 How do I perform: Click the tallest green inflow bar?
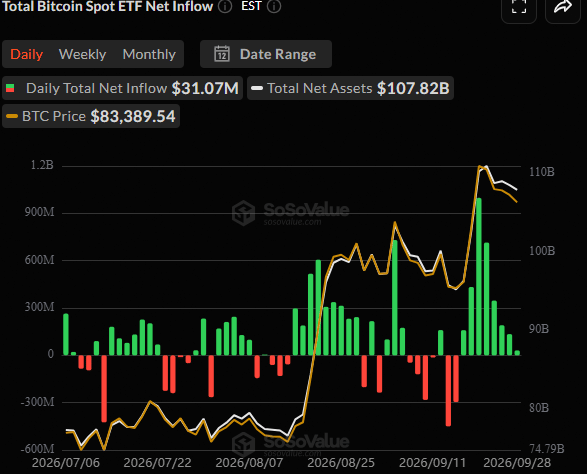(x=479, y=276)
